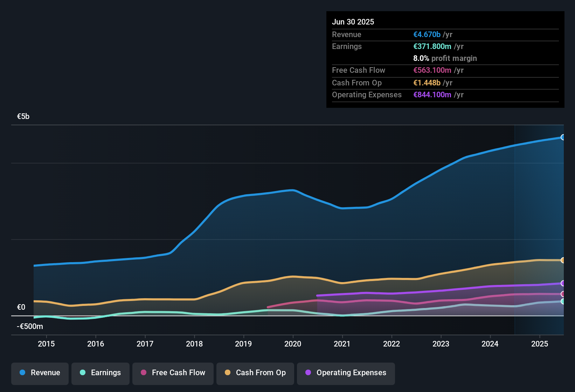Select the Revenue endpoint marker on the chart
Viewport: 575px width, 392px height.
click(563, 137)
